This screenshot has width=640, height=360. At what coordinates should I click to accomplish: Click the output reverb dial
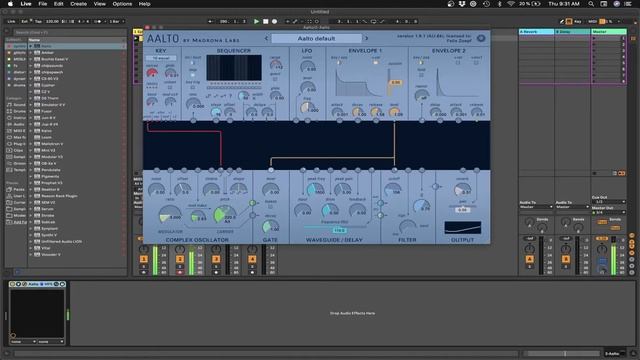pyautogui.click(x=462, y=189)
